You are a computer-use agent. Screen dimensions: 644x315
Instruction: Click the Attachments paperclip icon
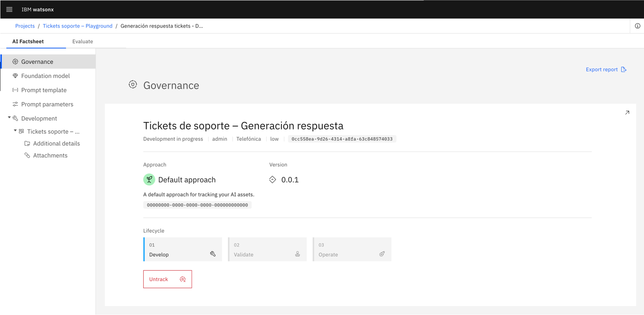(27, 155)
